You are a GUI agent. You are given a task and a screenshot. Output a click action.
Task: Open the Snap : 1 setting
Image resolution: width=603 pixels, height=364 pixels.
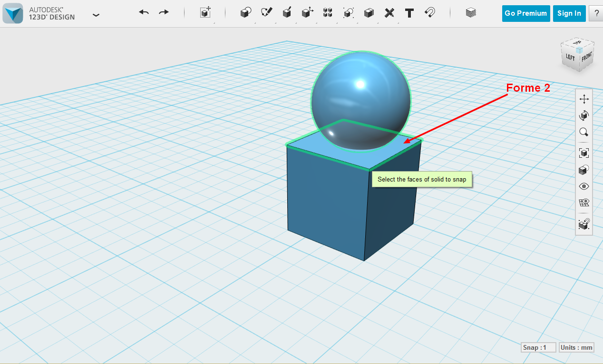pyautogui.click(x=539, y=347)
